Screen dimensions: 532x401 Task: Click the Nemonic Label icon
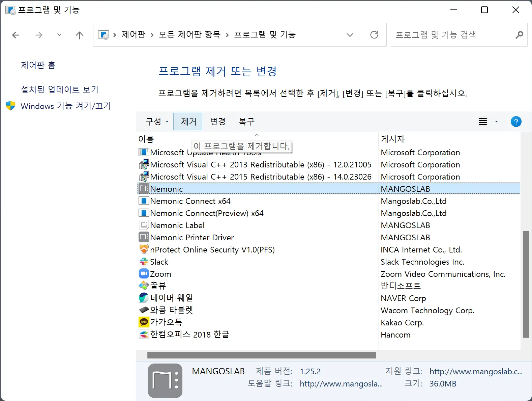click(x=144, y=225)
